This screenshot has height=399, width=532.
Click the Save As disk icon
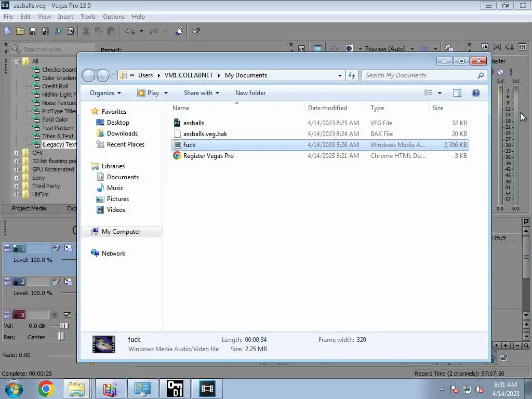[45, 31]
